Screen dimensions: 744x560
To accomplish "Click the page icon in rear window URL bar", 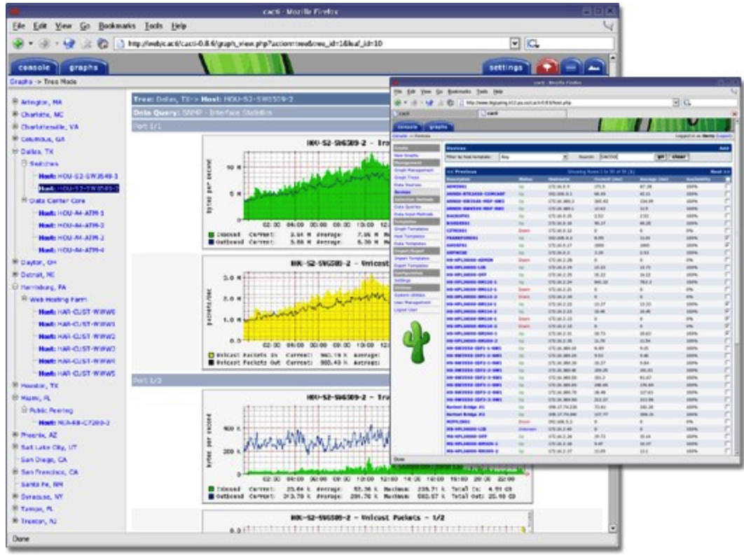I will 120,43.
